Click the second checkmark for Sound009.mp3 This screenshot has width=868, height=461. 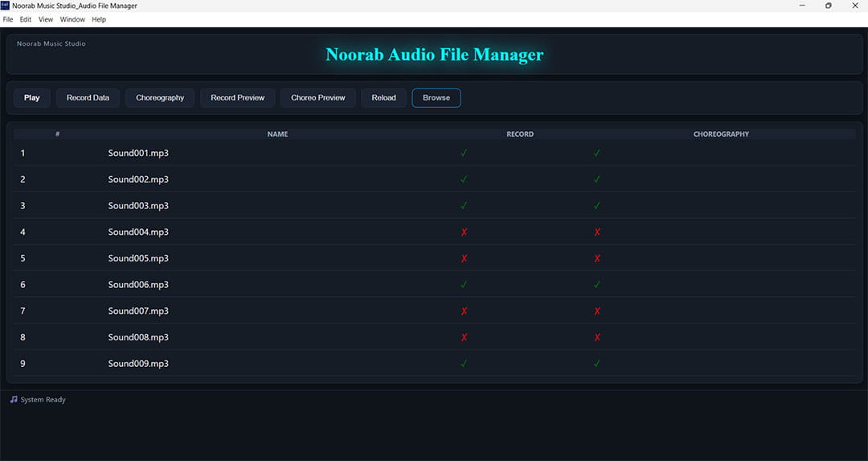point(596,364)
